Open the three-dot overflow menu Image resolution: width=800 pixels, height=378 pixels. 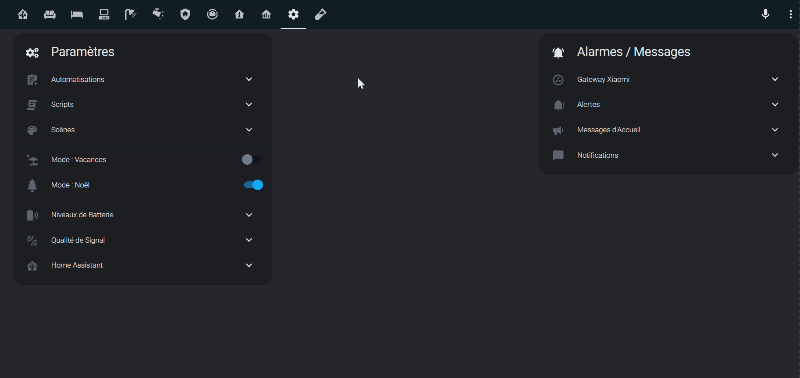pos(790,14)
